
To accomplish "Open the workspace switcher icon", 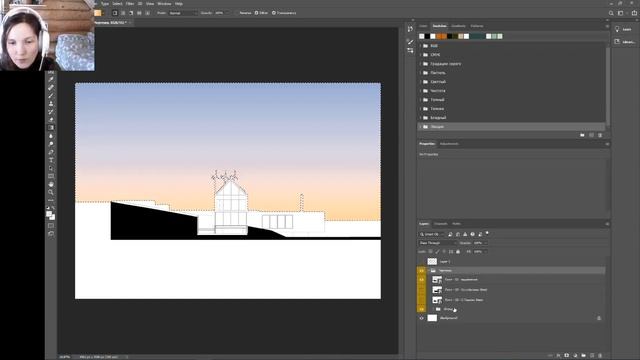I will [x=620, y=13].
